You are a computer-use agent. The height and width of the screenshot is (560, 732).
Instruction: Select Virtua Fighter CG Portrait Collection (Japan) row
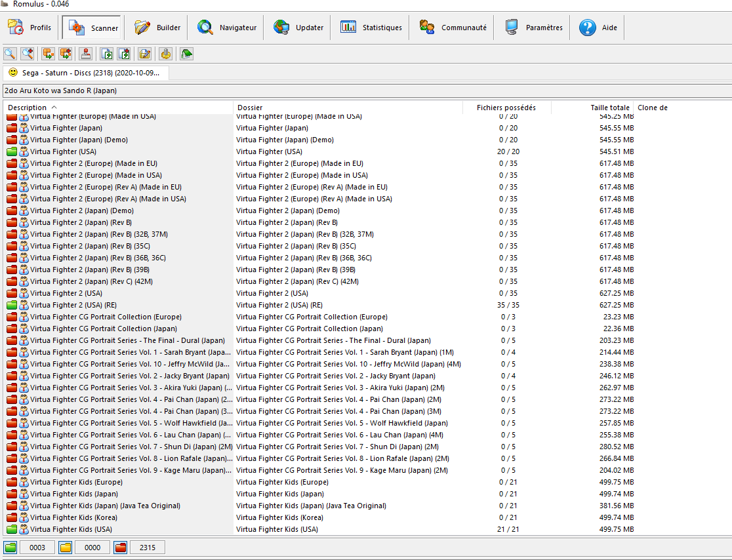(367, 329)
